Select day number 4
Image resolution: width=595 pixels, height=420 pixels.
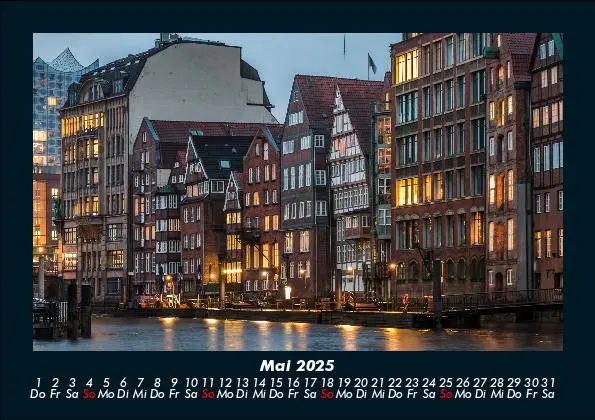pos(89,382)
